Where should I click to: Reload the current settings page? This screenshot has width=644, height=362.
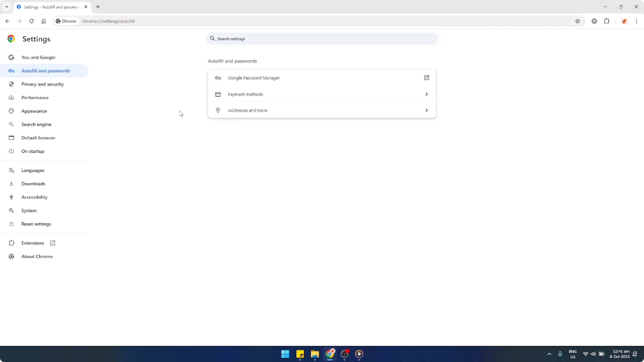(x=31, y=21)
